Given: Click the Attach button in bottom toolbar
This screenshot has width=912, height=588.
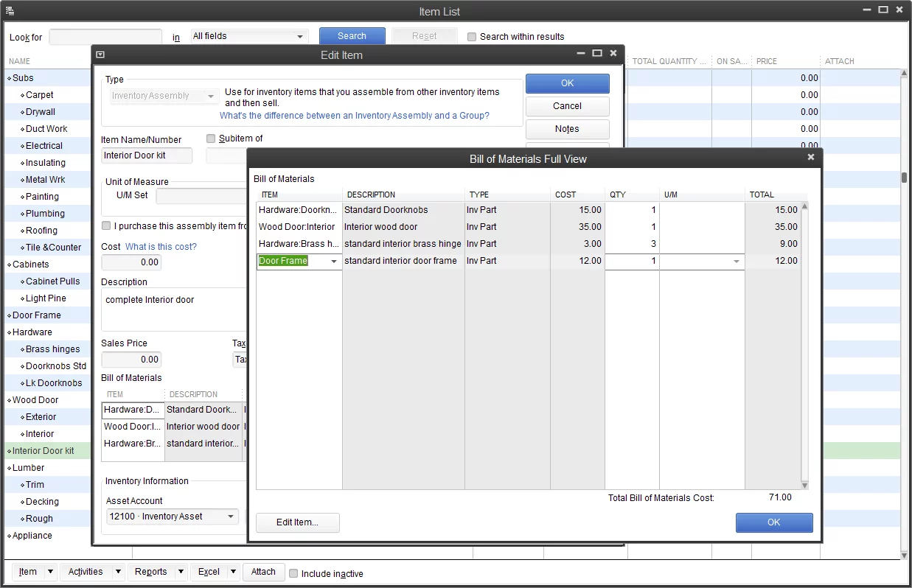Looking at the screenshot, I should click(x=263, y=572).
